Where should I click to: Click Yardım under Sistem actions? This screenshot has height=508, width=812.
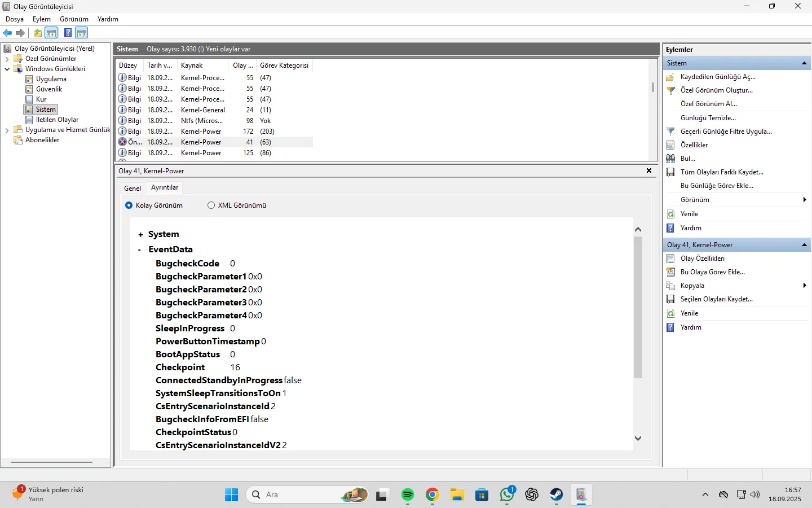click(691, 228)
